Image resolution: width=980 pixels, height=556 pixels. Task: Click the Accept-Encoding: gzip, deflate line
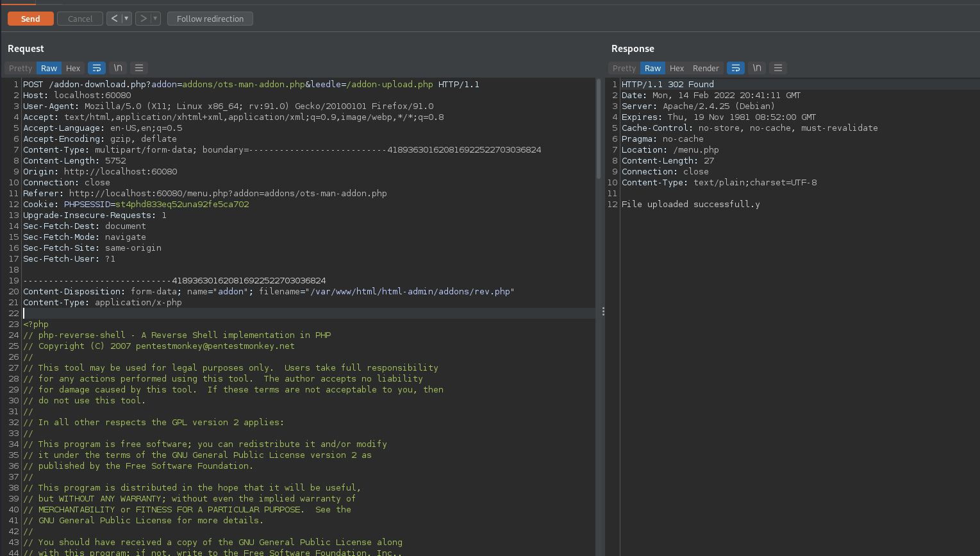pyautogui.click(x=100, y=139)
